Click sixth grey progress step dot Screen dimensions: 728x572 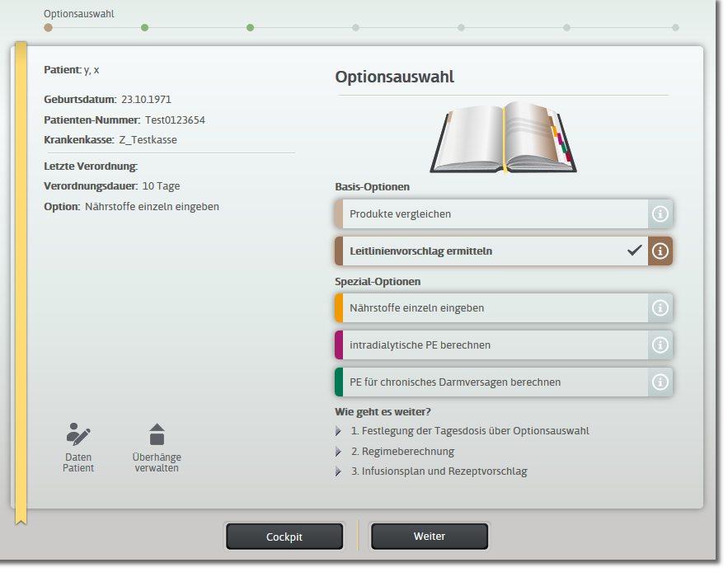pos(567,28)
